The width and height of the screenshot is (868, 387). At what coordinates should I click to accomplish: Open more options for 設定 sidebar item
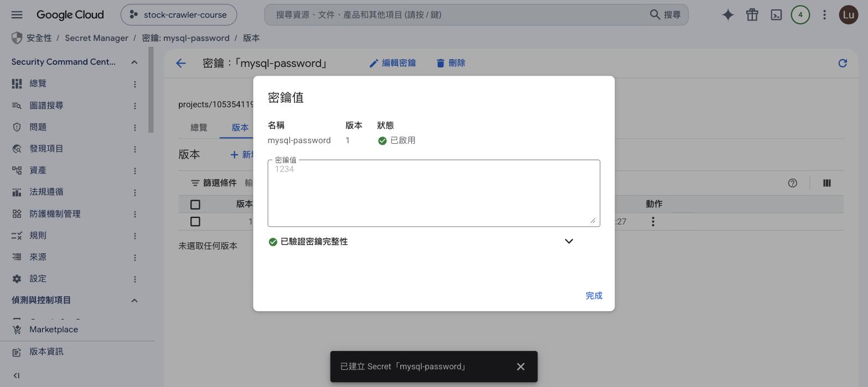(x=135, y=279)
